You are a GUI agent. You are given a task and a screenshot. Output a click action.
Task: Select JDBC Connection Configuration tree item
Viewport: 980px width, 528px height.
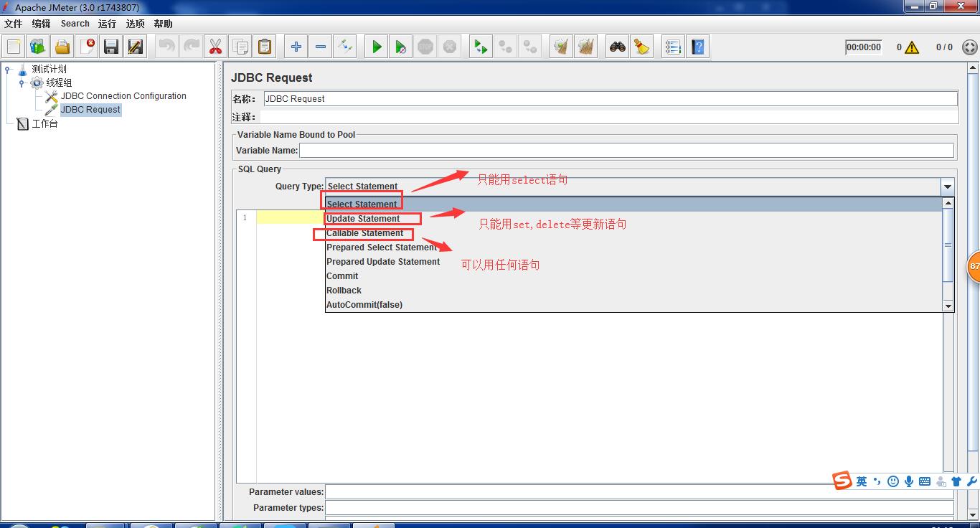tap(123, 96)
